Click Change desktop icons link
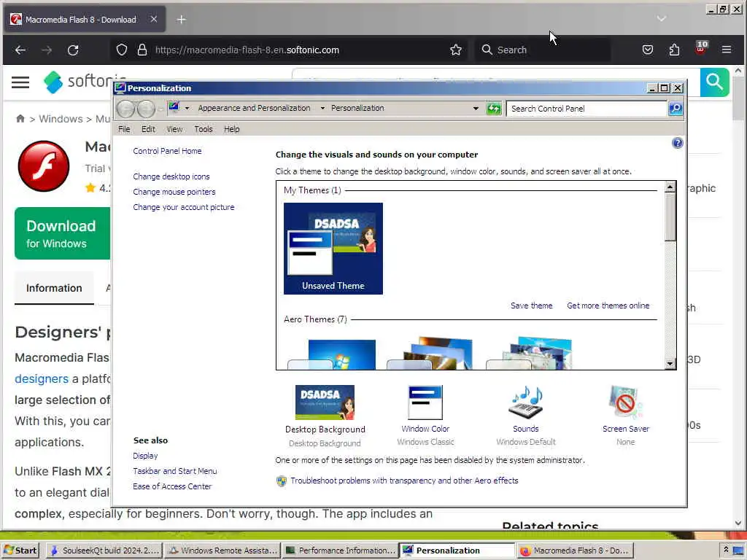Image resolution: width=747 pixels, height=560 pixels. (x=171, y=176)
